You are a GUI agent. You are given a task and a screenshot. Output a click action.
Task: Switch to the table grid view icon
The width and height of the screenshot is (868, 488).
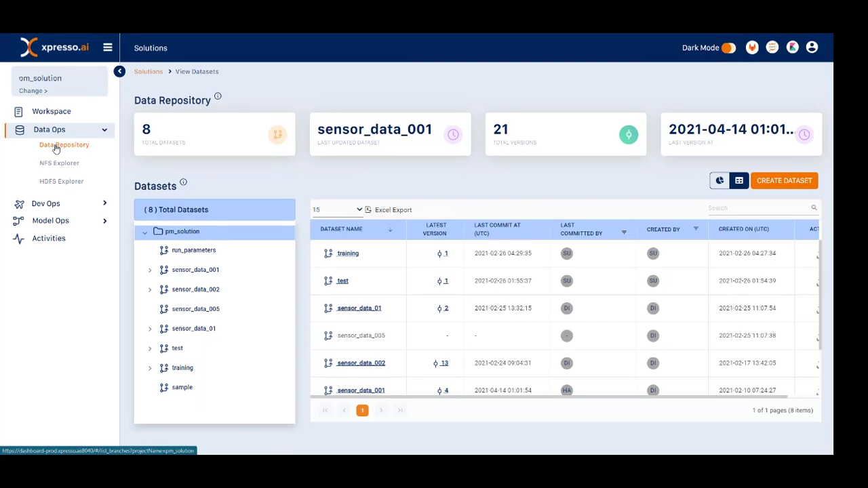739,180
